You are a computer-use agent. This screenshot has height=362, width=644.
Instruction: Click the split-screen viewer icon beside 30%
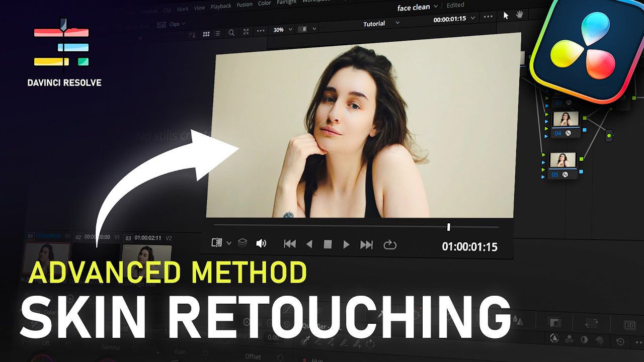click(302, 29)
